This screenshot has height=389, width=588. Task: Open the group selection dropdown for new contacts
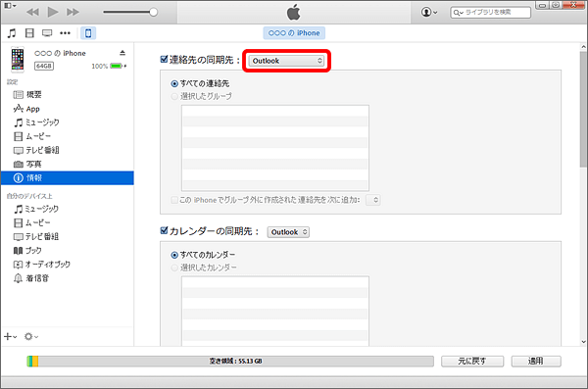point(373,200)
